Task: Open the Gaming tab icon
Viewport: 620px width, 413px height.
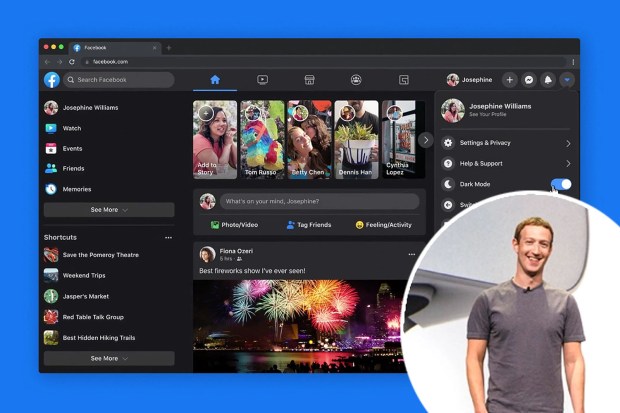Action: click(x=403, y=80)
